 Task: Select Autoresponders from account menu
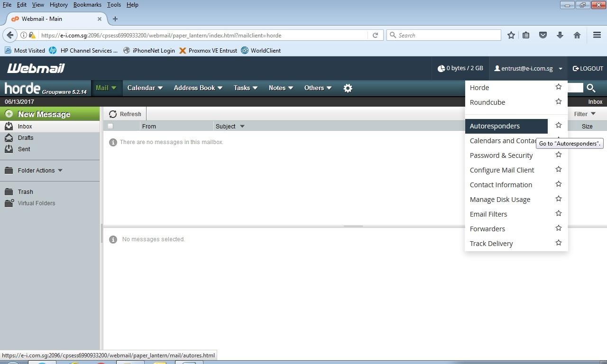pos(506,126)
